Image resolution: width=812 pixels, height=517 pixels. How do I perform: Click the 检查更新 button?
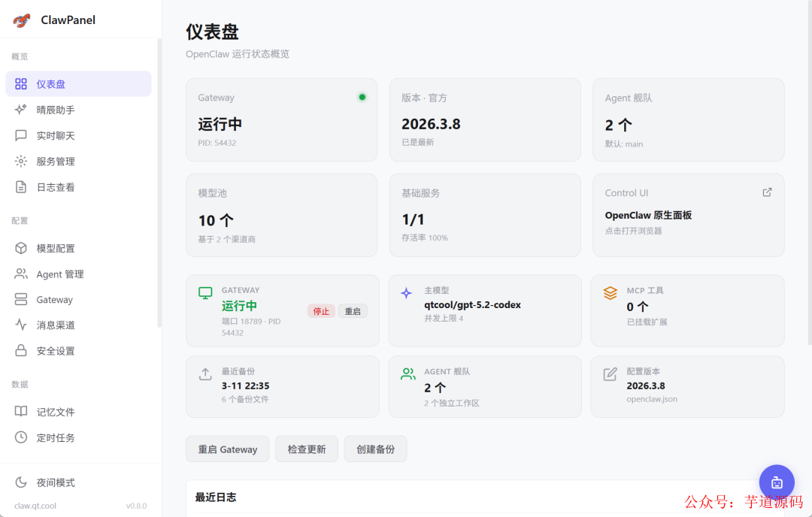(x=307, y=449)
